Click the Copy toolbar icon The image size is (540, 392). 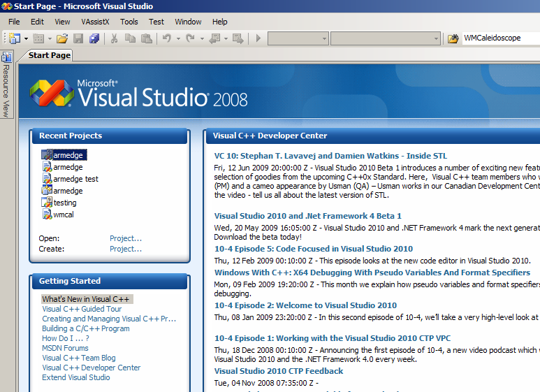130,38
